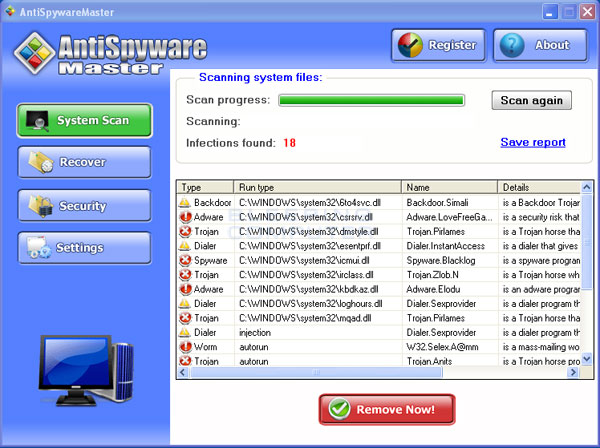Click the red X icon on the mqad.dll Trojan row

[186, 318]
